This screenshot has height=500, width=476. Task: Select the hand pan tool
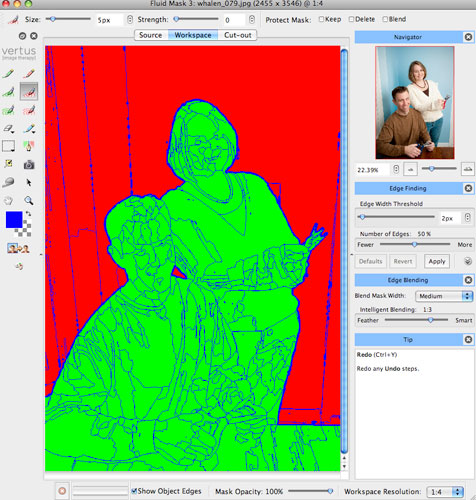[x=8, y=201]
